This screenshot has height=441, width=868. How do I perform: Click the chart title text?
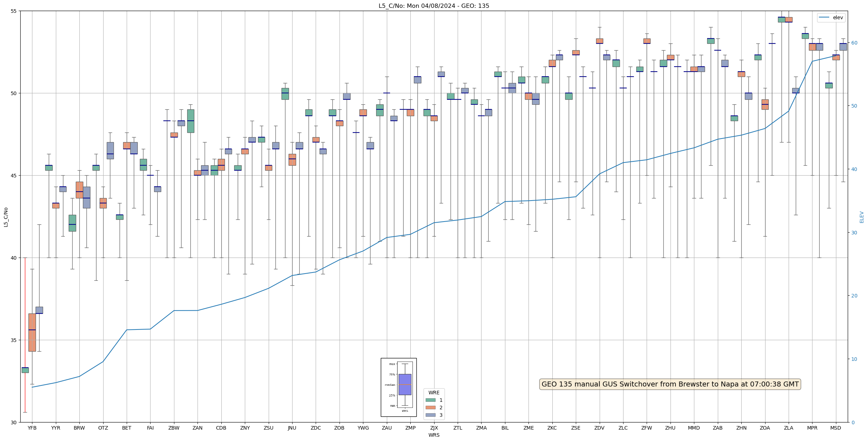pos(434,6)
